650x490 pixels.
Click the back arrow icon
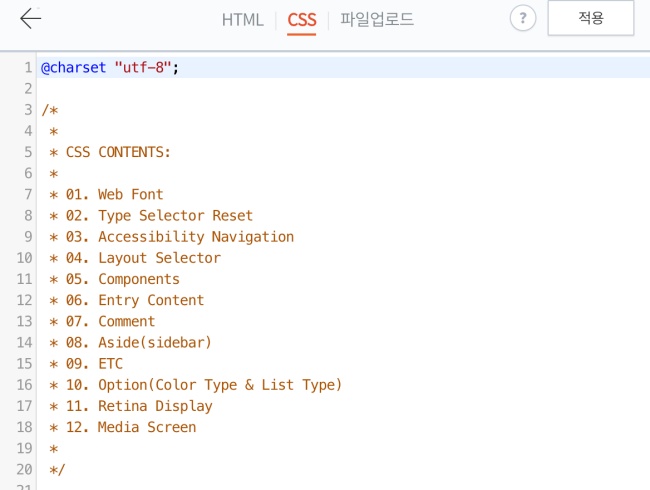31,18
